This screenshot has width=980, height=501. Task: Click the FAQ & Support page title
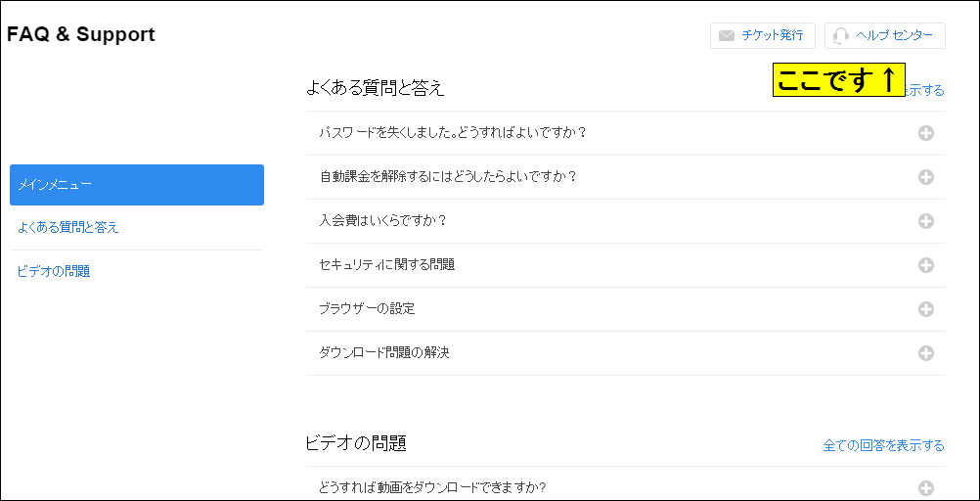81,34
